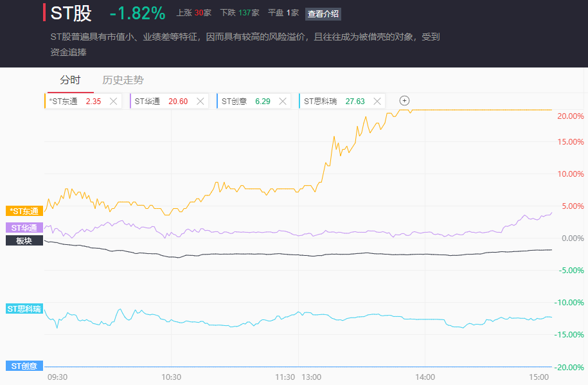
Task: Click the dark 板块 chart line label
Action: pos(24,240)
